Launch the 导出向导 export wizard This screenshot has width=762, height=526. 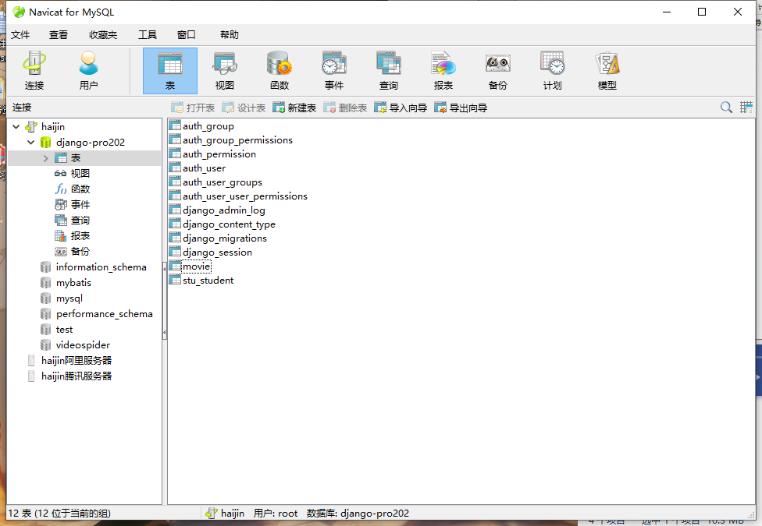461,108
